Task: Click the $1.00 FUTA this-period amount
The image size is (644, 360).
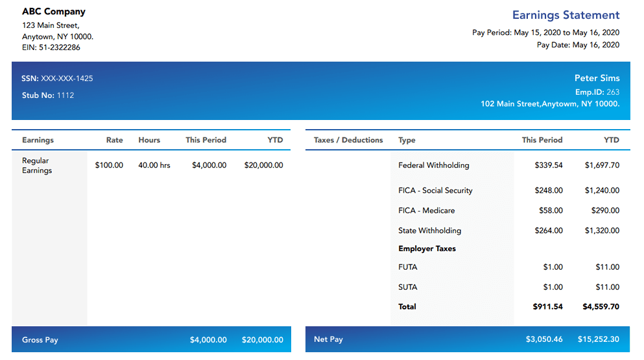Action: pos(553,267)
